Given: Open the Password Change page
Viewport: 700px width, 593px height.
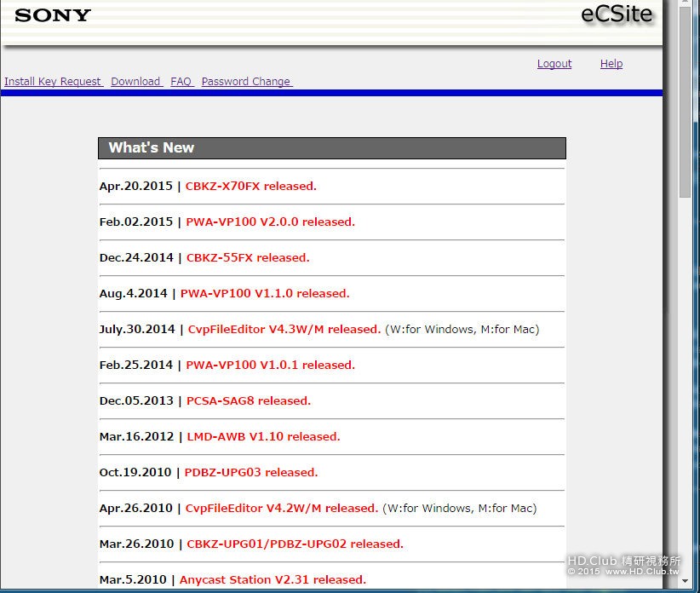Looking at the screenshot, I should 247,82.
